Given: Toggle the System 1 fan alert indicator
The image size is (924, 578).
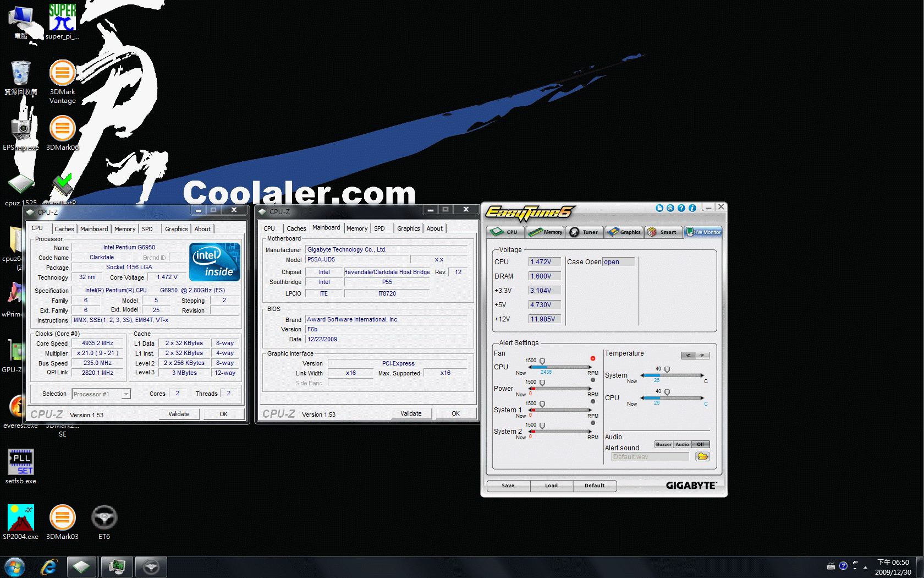Looking at the screenshot, I should point(593,401).
